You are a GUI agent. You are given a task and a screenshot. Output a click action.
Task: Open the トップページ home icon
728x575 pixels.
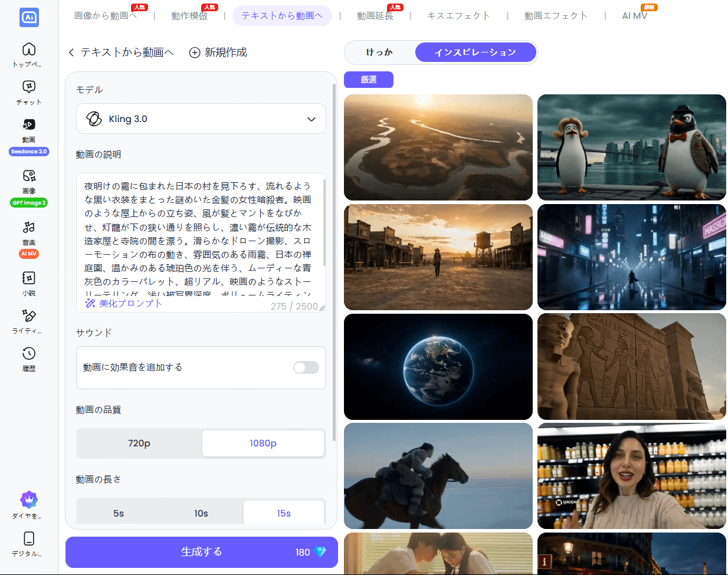click(29, 50)
